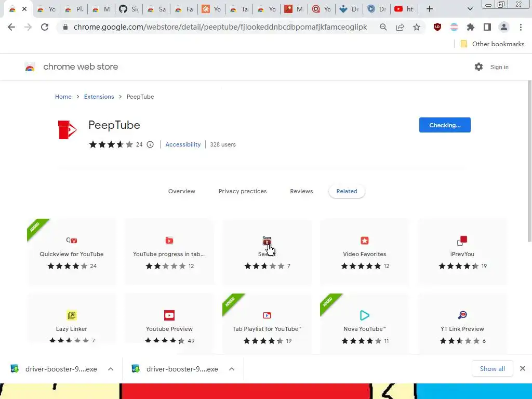Click the Checking... button
The image size is (532, 399).
click(445, 125)
